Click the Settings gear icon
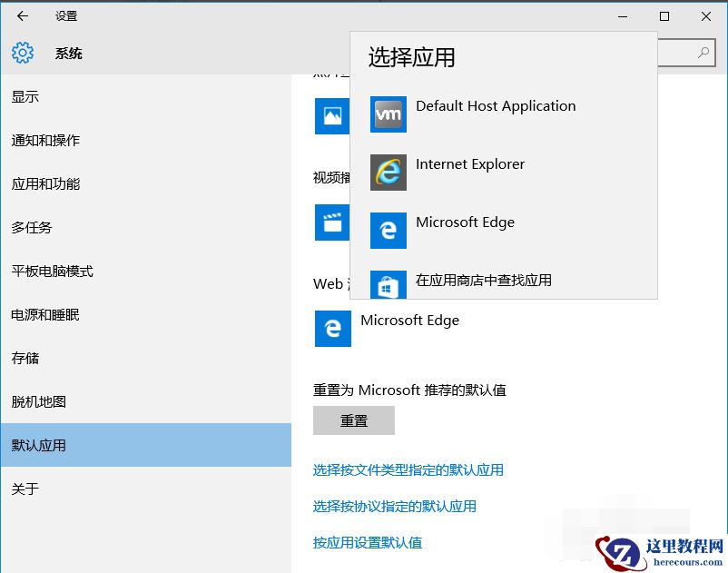The image size is (728, 573). tap(22, 53)
